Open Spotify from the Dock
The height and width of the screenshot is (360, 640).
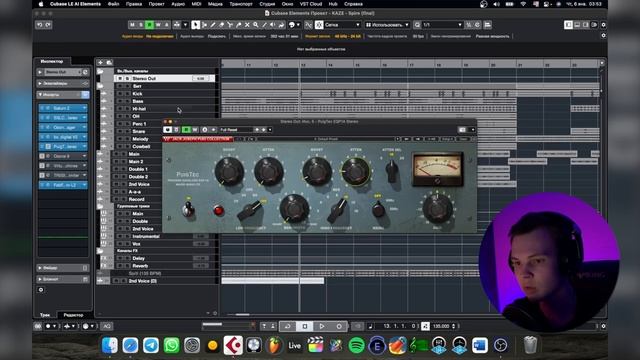[x=356, y=345]
